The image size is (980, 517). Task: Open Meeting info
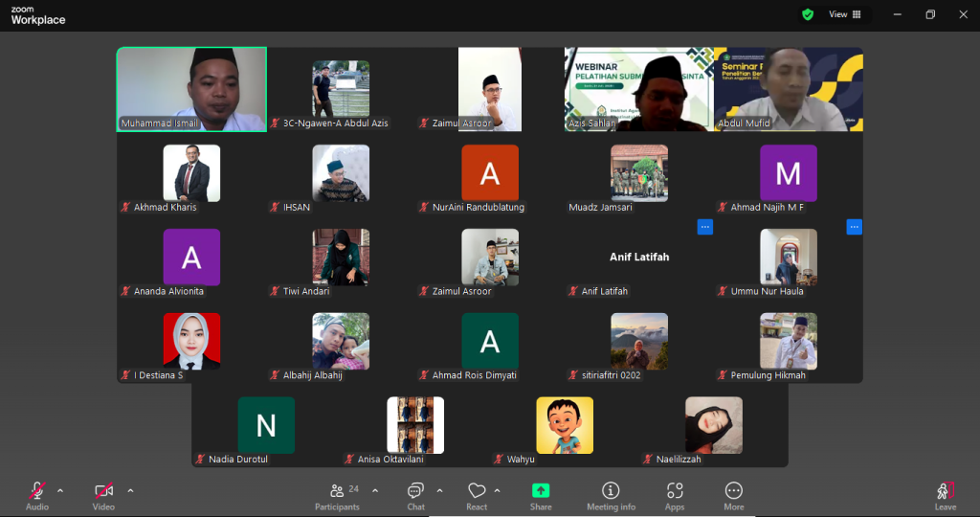click(611, 494)
